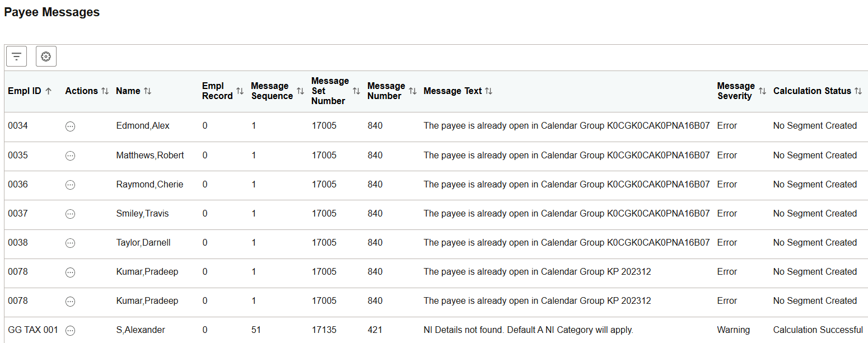The width and height of the screenshot is (868, 343).
Task: Click the Warning severity cell
Action: pyautogui.click(x=734, y=330)
